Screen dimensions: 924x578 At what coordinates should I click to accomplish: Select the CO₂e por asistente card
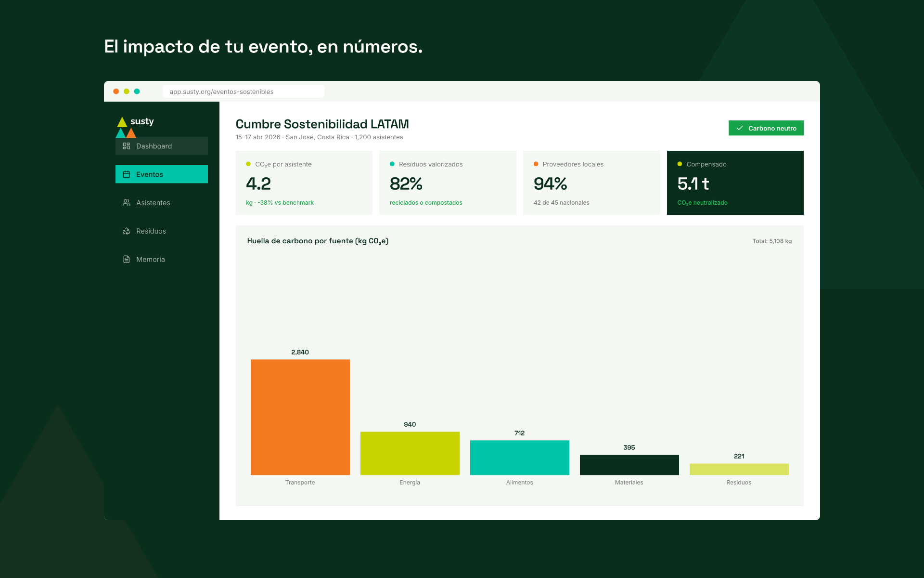point(304,183)
